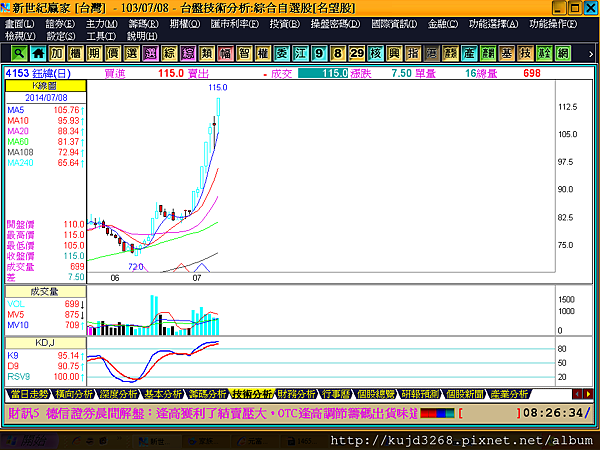Image resolution: width=600 pixels, height=450 pixels.
Task: Click the 興 toolbar icon
Action: tap(395, 53)
